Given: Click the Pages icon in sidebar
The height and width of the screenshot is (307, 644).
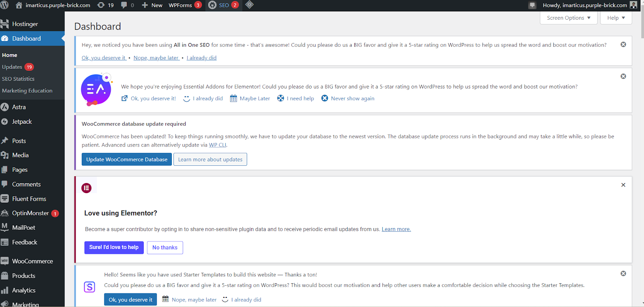Looking at the screenshot, I should tap(5, 170).
